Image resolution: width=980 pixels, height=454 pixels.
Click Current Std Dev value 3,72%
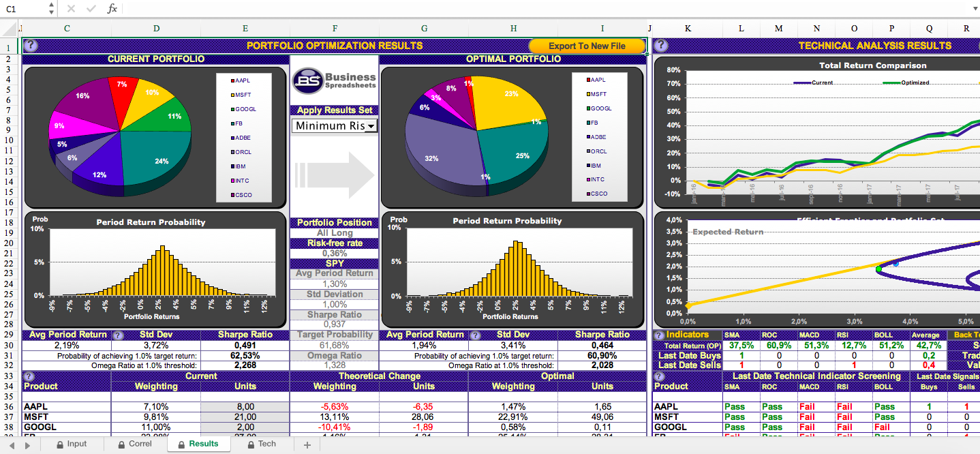(156, 346)
